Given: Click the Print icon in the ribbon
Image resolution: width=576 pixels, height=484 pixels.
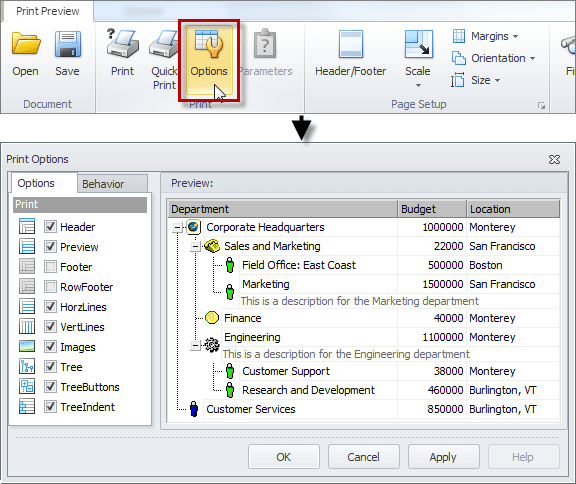Looking at the screenshot, I should pyautogui.click(x=123, y=44).
